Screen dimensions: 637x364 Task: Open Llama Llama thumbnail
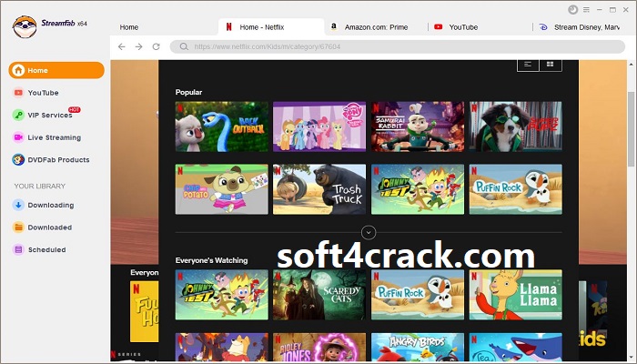pos(516,295)
